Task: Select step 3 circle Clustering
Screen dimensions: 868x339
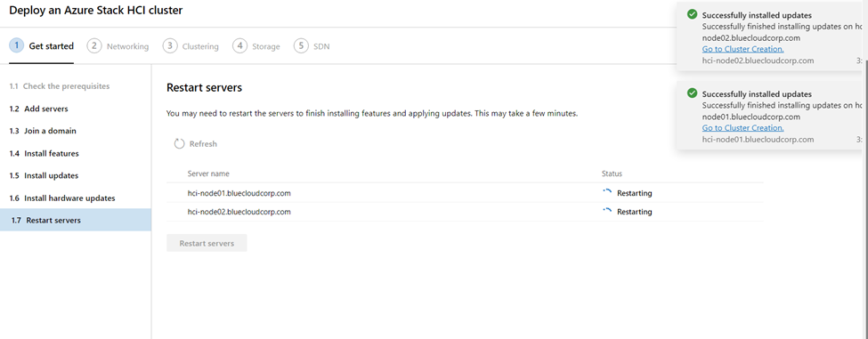Action: click(169, 46)
